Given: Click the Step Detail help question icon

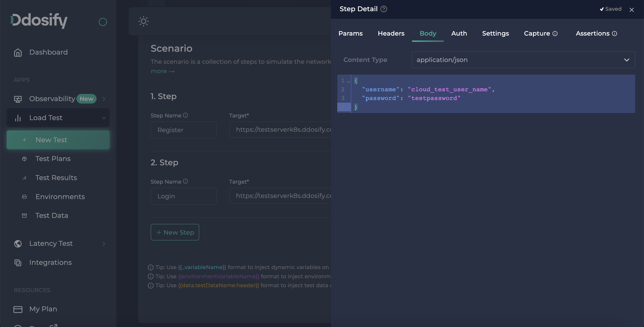Looking at the screenshot, I should click(x=383, y=9).
